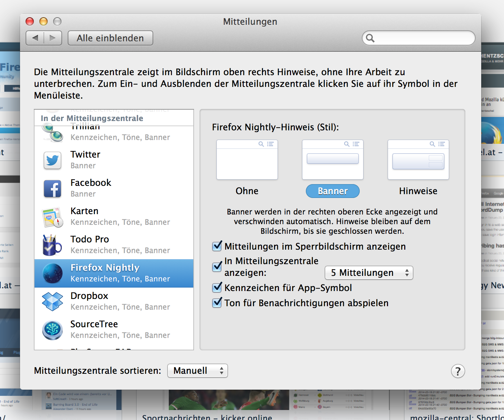Disable Kennzeichen für App-Symbol checkbox
504x420 pixels.
click(x=217, y=287)
